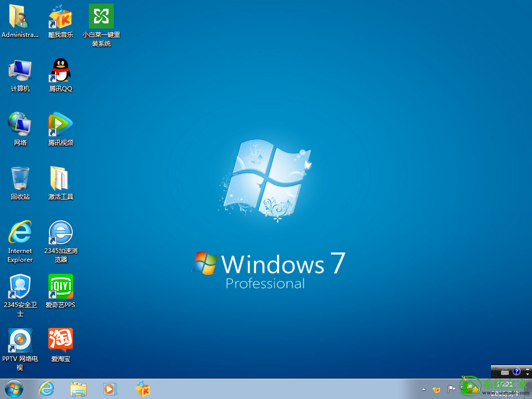Open Windows Explorer from the taskbar
The image size is (532, 399).
point(78,389)
